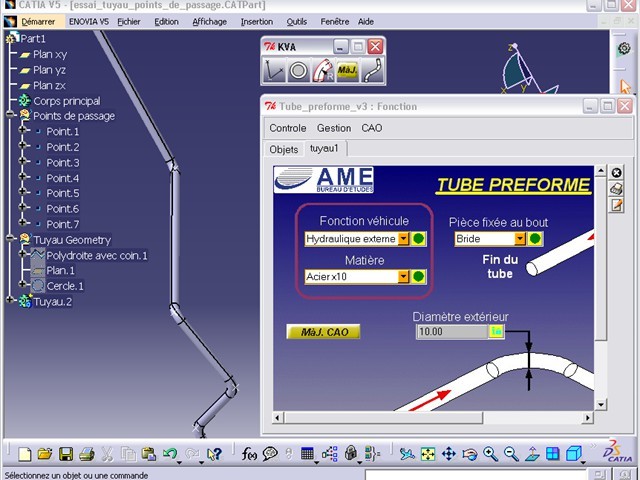This screenshot has height=480, width=640.
Task: Expand the Tuyau.2 tree node
Action: 10,300
